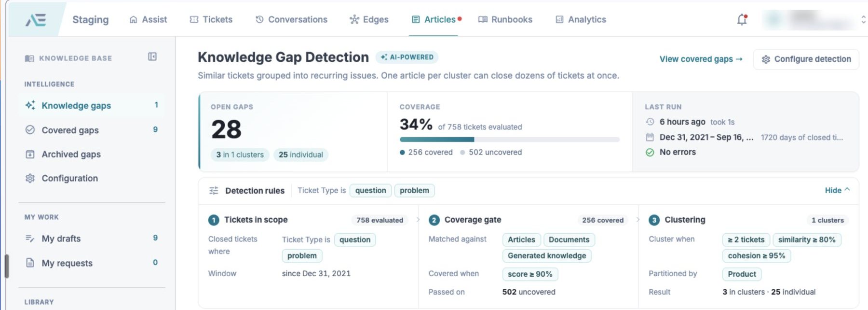Screen dimensions: 868x310
Task: Open the user account switcher arrows
Action: pyautogui.click(x=863, y=19)
